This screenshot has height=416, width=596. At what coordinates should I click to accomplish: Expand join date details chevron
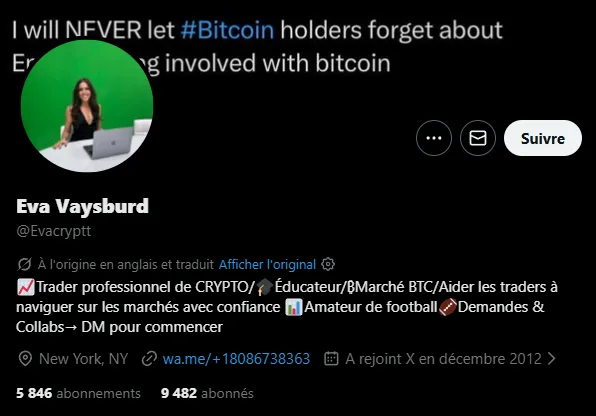552,358
